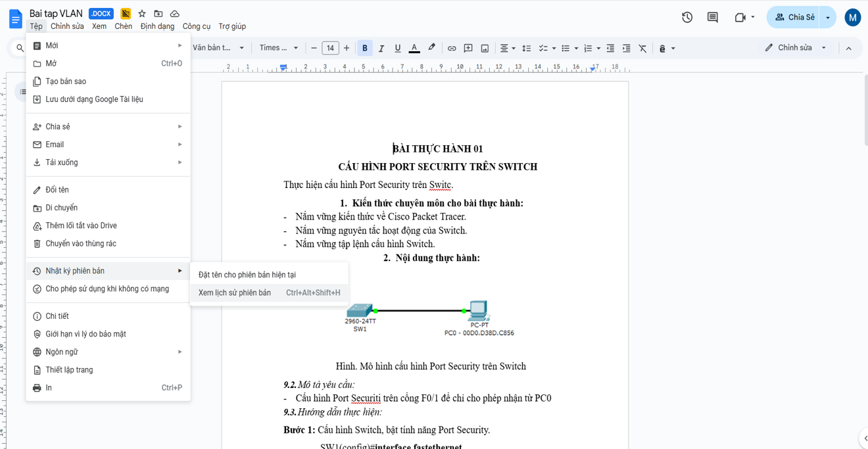Click the clear formatting icon
Screen dimensions: 868x449
coord(642,48)
